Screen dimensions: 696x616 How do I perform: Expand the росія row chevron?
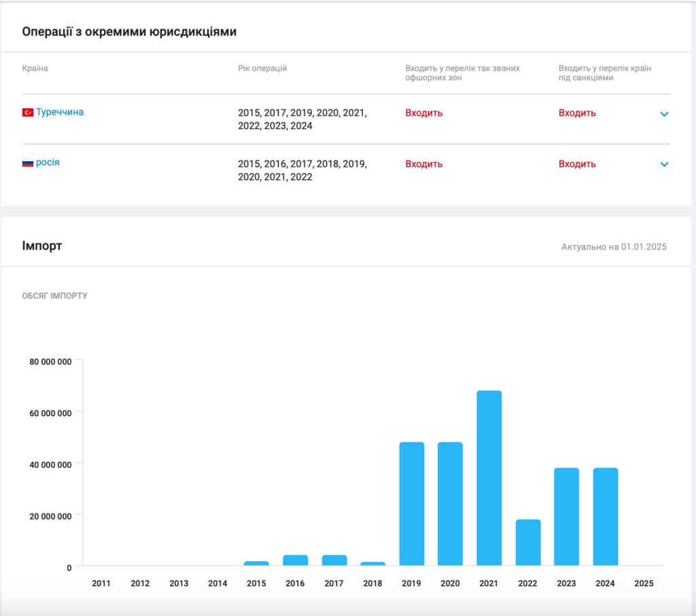[x=664, y=165]
